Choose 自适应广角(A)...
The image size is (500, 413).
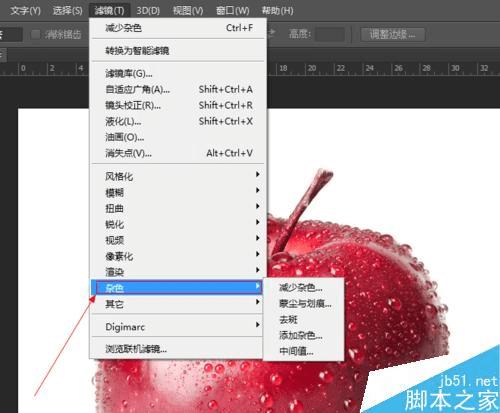pyautogui.click(x=178, y=89)
